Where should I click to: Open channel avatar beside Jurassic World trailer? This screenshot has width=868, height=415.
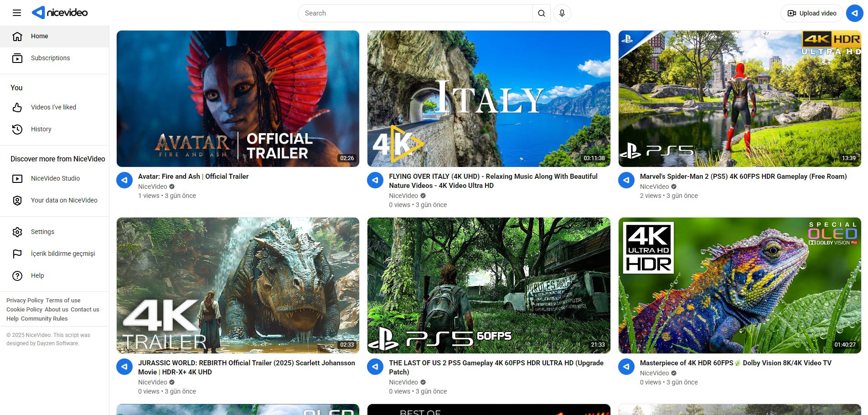(124, 367)
